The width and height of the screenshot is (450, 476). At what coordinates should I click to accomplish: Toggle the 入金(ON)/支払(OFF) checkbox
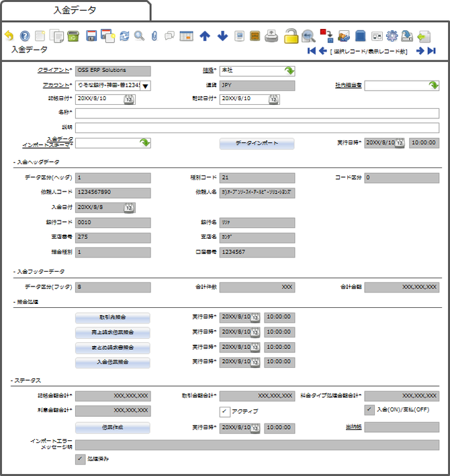(x=369, y=410)
